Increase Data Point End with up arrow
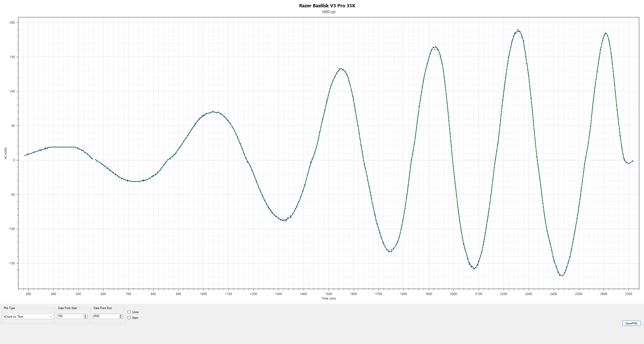The image size is (644, 344). click(x=121, y=315)
